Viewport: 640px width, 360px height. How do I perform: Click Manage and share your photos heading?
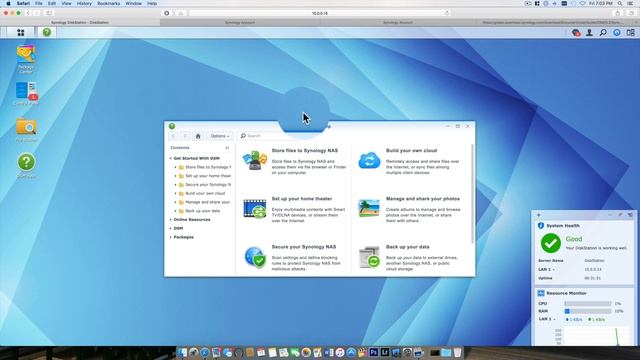(x=423, y=199)
